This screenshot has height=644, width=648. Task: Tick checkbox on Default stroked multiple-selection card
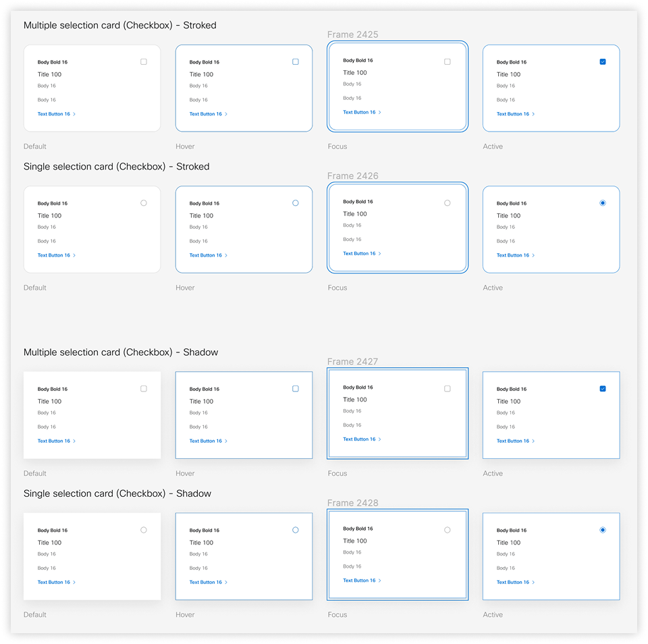click(x=144, y=62)
